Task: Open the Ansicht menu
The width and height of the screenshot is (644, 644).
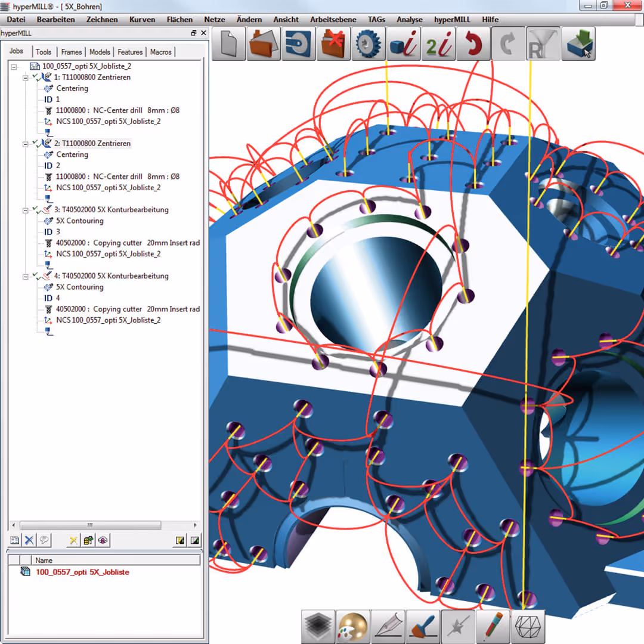Action: click(286, 19)
